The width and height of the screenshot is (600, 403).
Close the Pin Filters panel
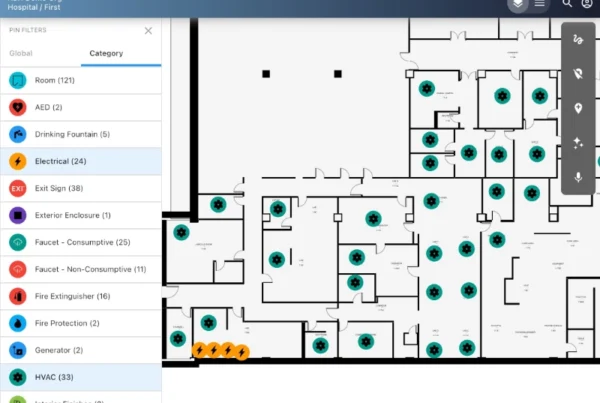tap(148, 31)
